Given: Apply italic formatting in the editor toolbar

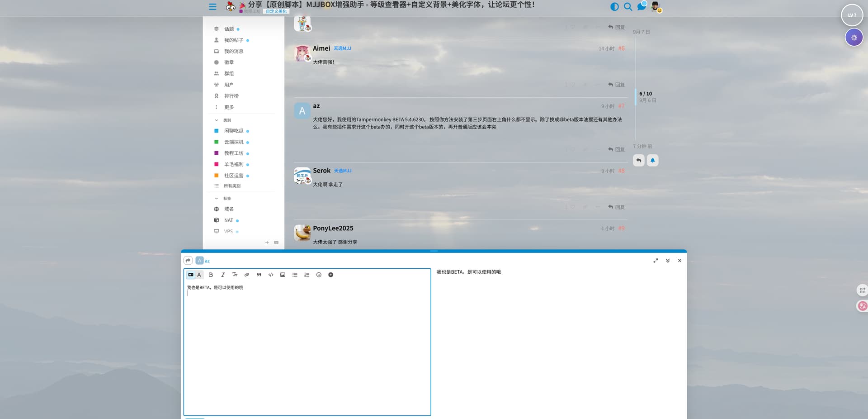Looking at the screenshot, I should pos(223,275).
